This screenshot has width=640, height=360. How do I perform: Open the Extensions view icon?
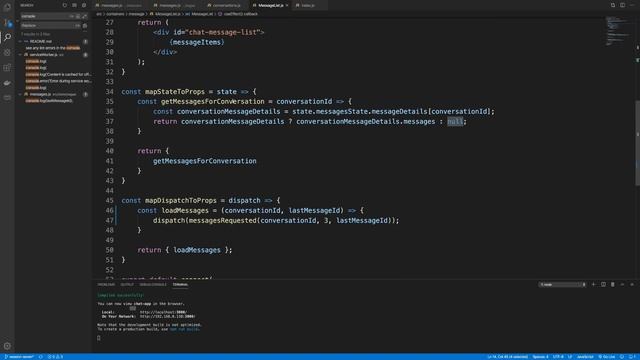coord(7,68)
